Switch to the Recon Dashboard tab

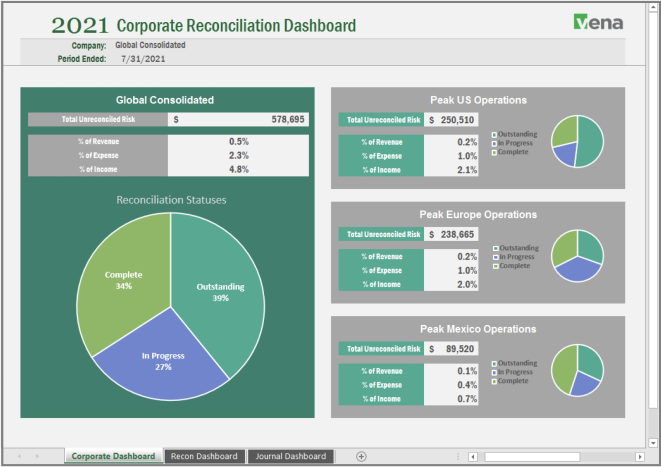pos(204,456)
